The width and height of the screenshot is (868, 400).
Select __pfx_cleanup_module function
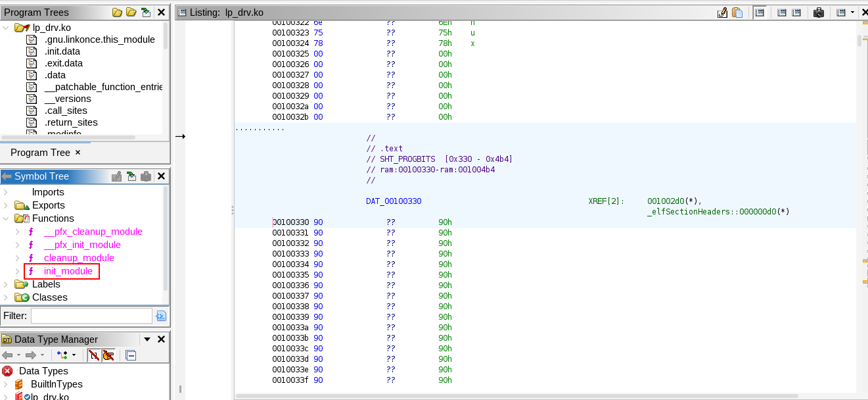coord(93,232)
